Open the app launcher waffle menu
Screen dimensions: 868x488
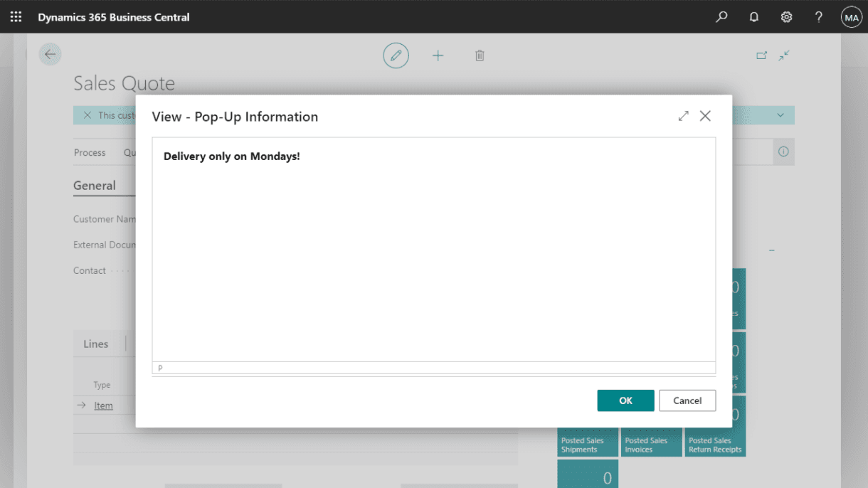tap(16, 16)
